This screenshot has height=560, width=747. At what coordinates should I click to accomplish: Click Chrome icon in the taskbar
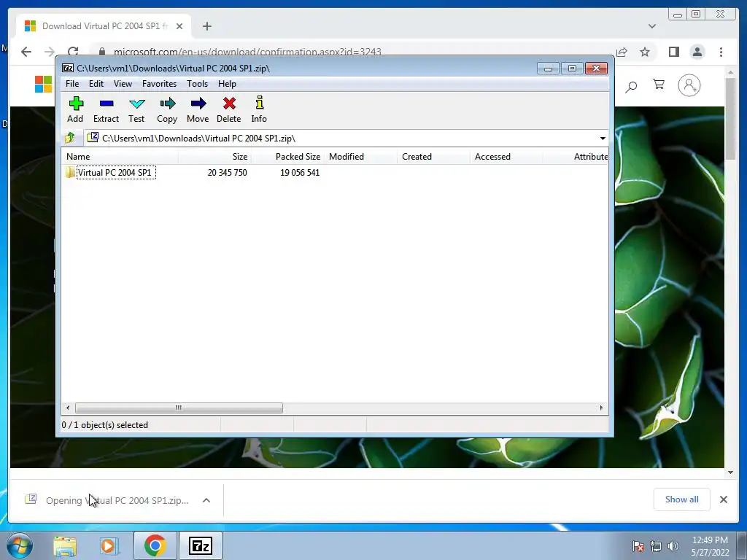[x=155, y=545]
